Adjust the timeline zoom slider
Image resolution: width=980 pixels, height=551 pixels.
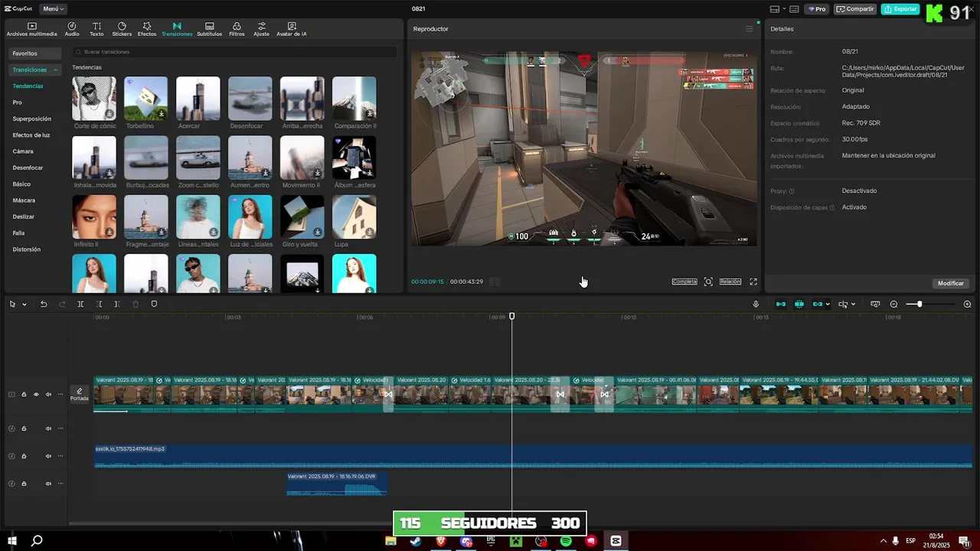click(x=920, y=305)
